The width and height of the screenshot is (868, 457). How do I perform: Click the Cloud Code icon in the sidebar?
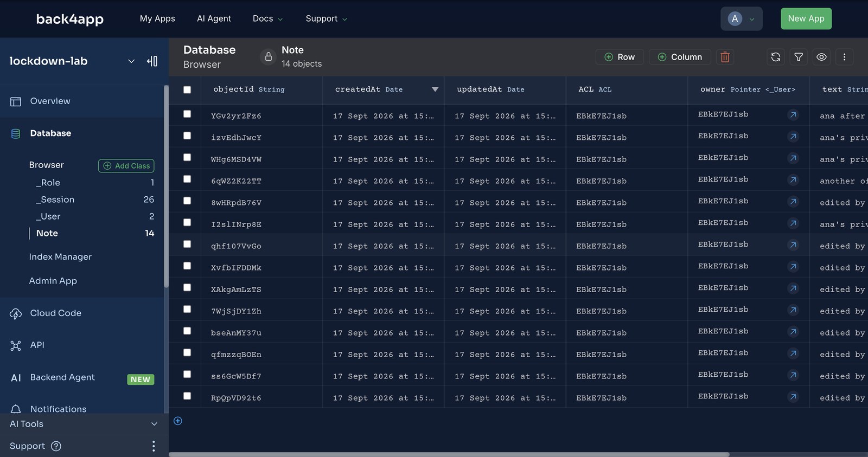pos(16,313)
